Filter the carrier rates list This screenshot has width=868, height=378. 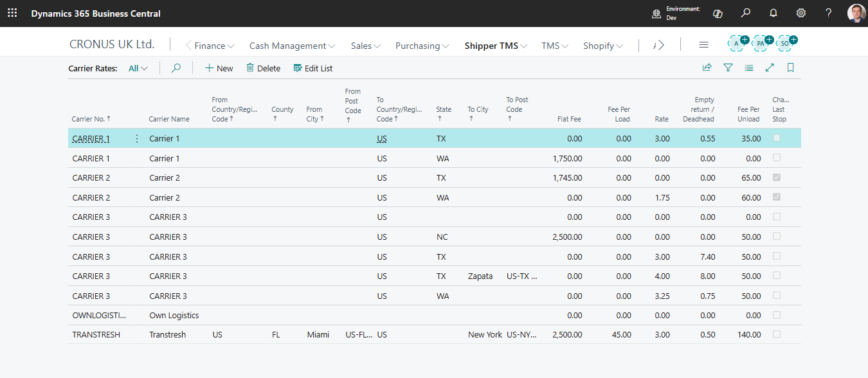pyautogui.click(x=728, y=67)
